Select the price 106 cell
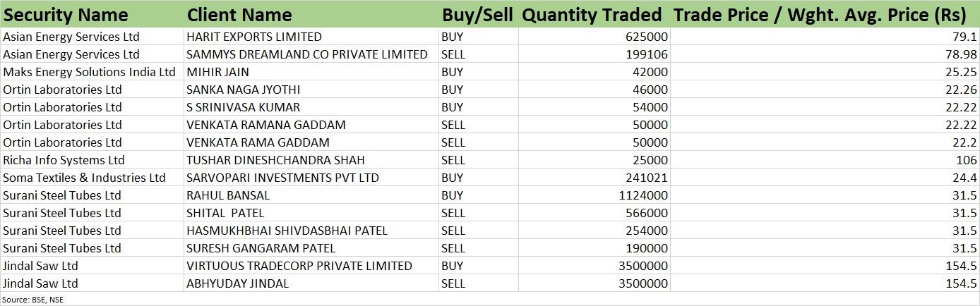980x306 pixels. (x=825, y=160)
